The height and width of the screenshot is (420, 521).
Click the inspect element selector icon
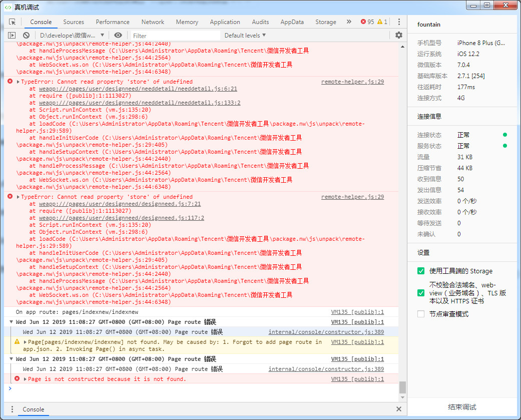[13, 22]
